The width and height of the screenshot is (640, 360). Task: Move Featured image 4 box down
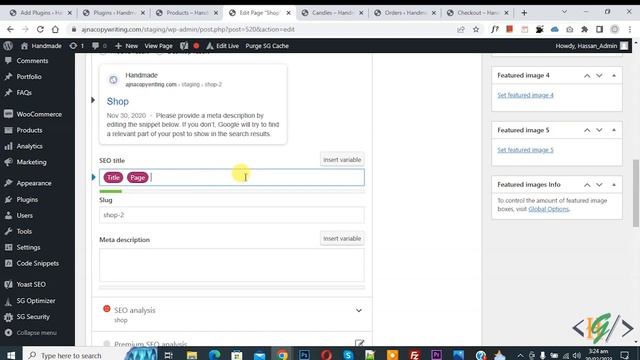[599, 76]
